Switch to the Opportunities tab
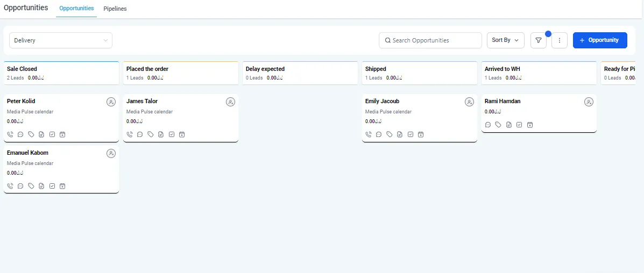Image resolution: width=644 pixels, height=273 pixels. (x=76, y=8)
